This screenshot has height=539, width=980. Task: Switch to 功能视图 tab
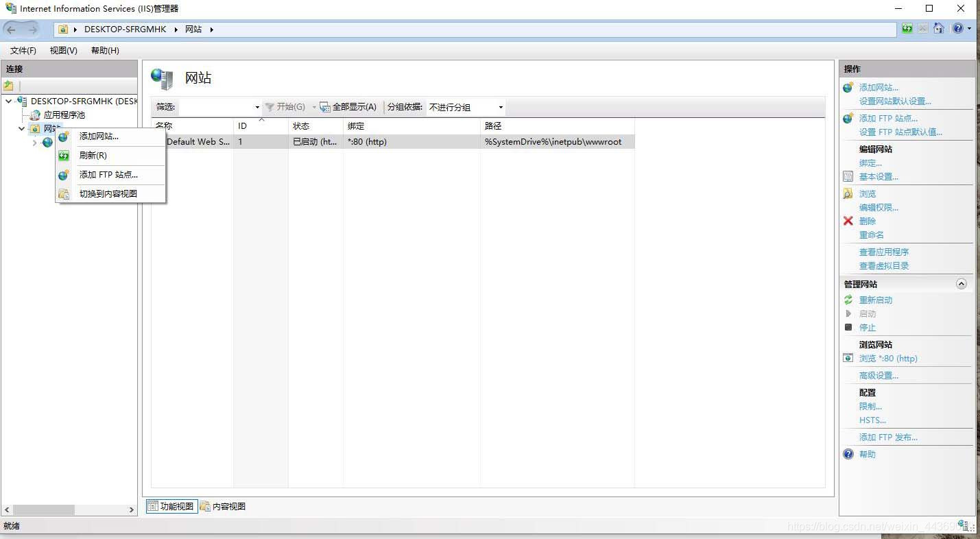pyautogui.click(x=171, y=507)
